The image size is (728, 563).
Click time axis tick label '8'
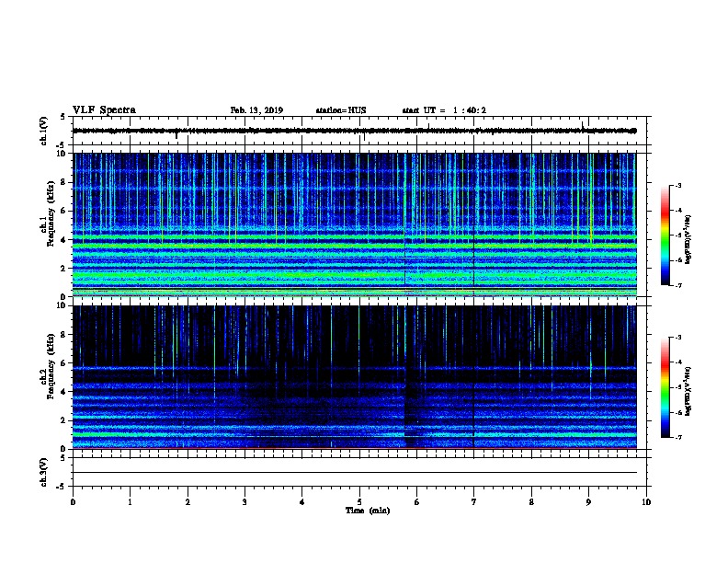[x=531, y=502]
